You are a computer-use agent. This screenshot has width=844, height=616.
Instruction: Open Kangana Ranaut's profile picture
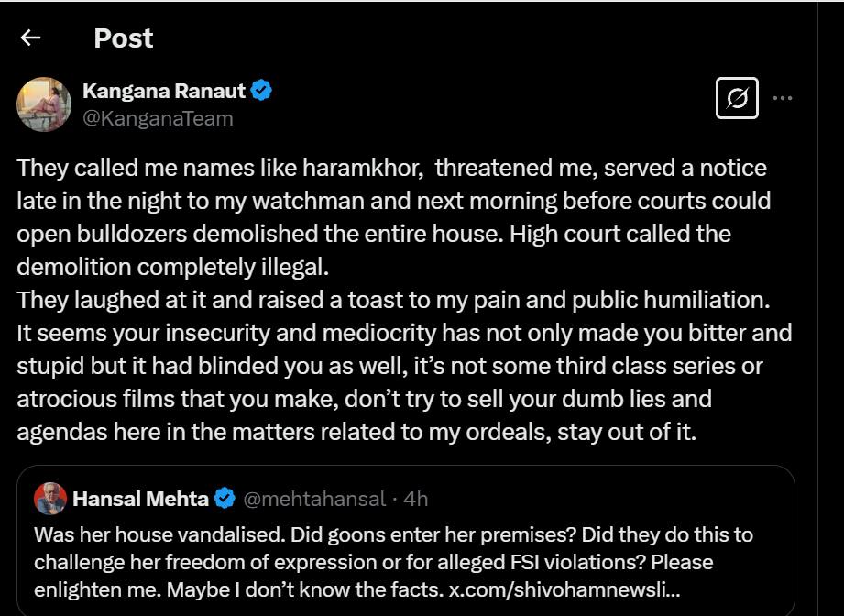[44, 104]
